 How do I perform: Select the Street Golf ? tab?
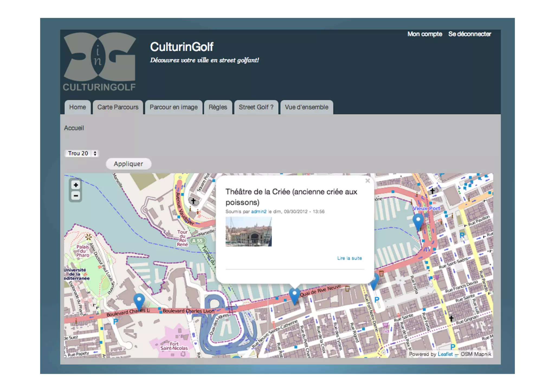256,107
